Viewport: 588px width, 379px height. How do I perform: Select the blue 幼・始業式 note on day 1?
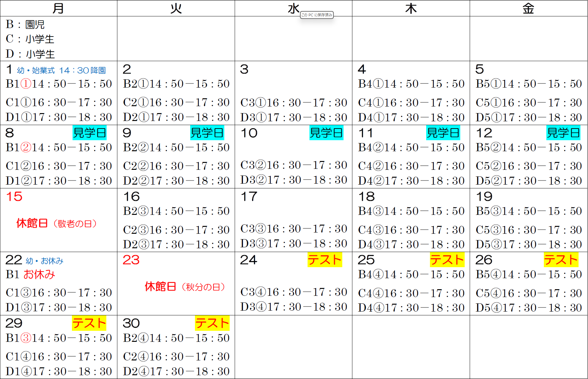[62, 70]
